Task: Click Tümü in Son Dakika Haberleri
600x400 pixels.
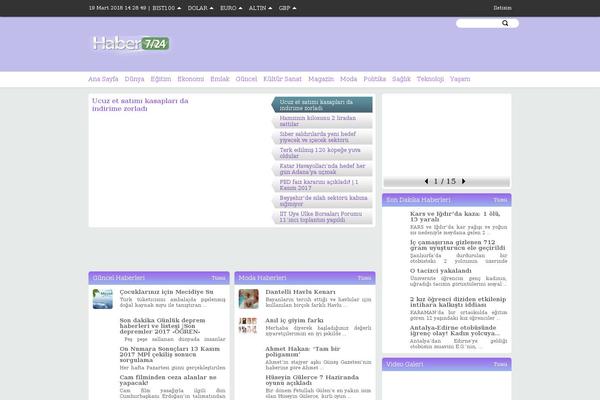Action: pyautogui.click(x=500, y=200)
